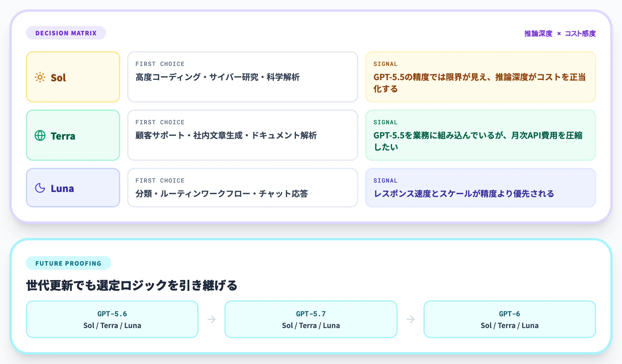Click the SIGNAL label in the yellow card
Screen dimensions: 622x364
point(386,64)
